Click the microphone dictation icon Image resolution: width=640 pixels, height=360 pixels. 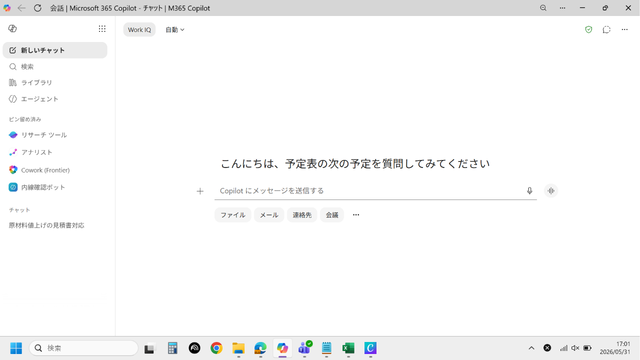click(x=529, y=191)
